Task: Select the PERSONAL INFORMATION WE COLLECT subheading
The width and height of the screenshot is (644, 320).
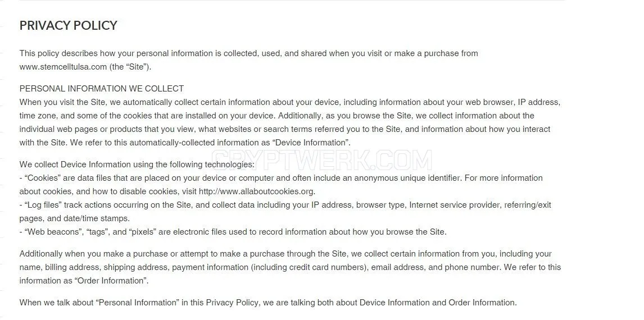Action: [102, 89]
